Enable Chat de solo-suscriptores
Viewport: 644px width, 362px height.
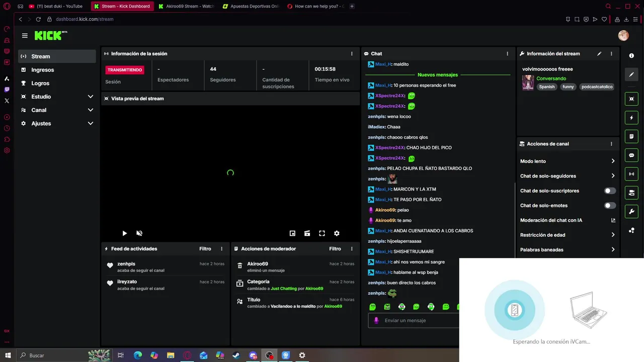point(610,191)
